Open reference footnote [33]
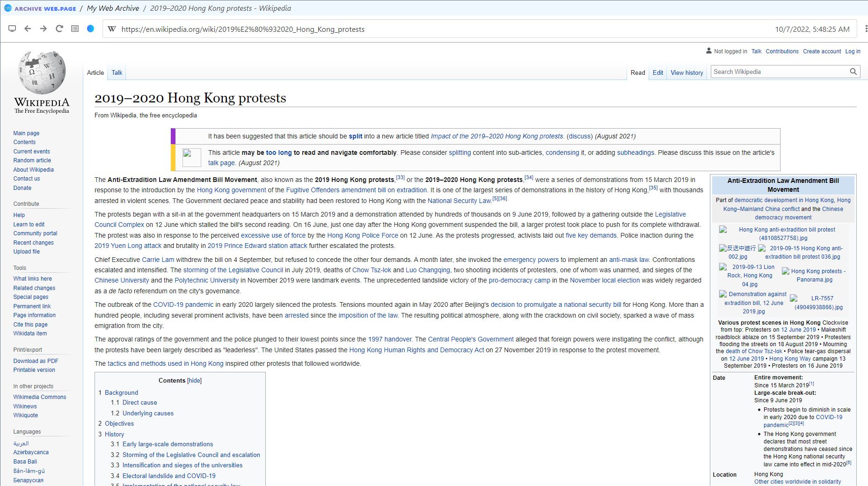 click(x=401, y=177)
